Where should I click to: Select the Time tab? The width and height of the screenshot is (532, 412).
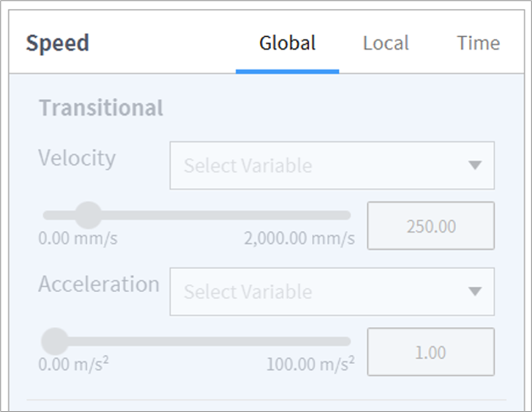[x=478, y=43]
